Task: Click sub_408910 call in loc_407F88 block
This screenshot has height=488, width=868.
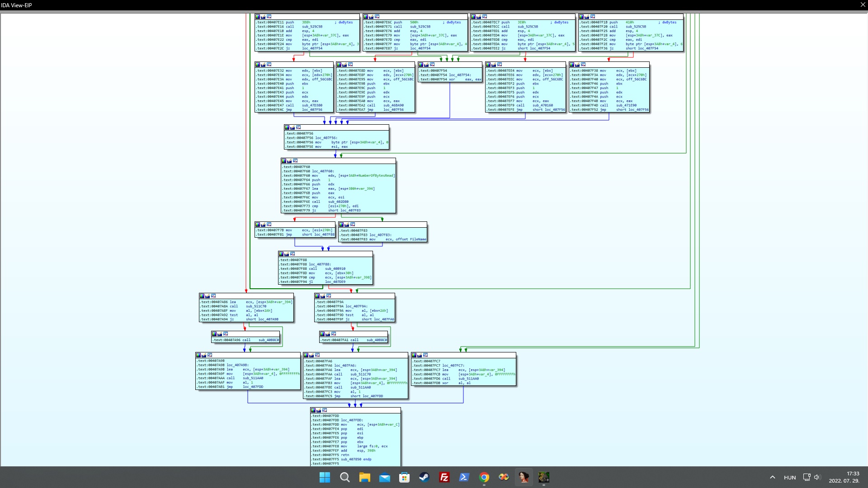Action: 335,269
